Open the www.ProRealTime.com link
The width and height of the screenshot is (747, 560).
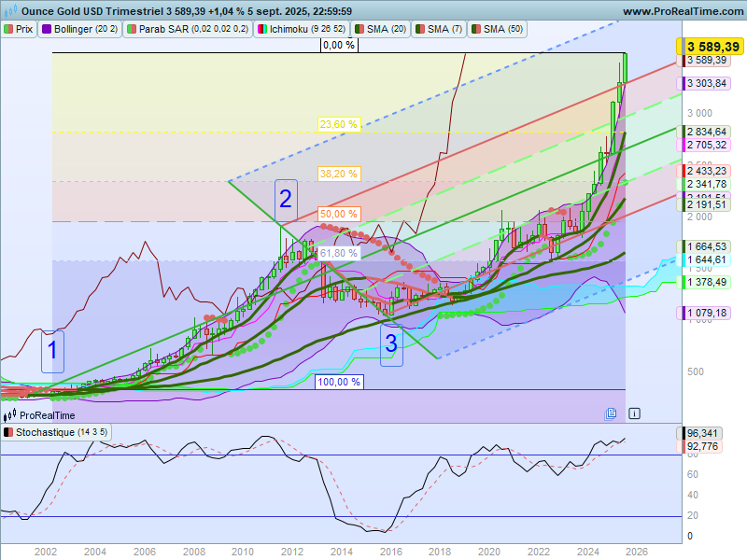683,11
